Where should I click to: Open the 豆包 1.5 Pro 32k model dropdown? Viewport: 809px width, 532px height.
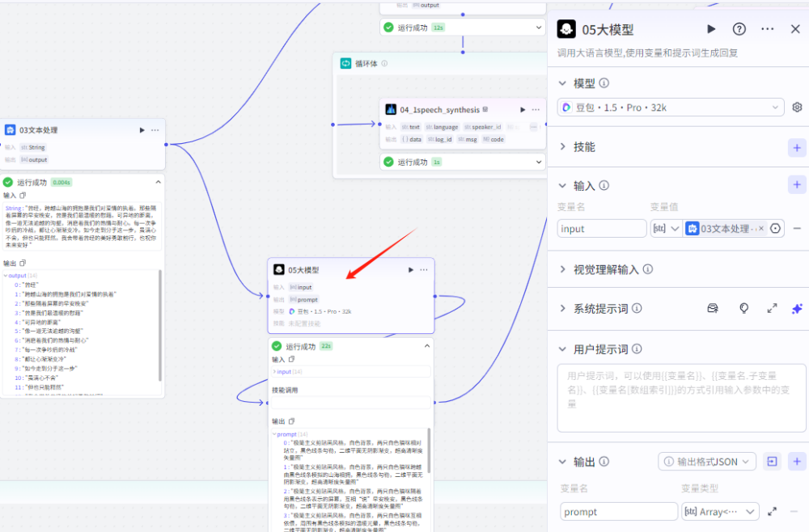point(670,107)
